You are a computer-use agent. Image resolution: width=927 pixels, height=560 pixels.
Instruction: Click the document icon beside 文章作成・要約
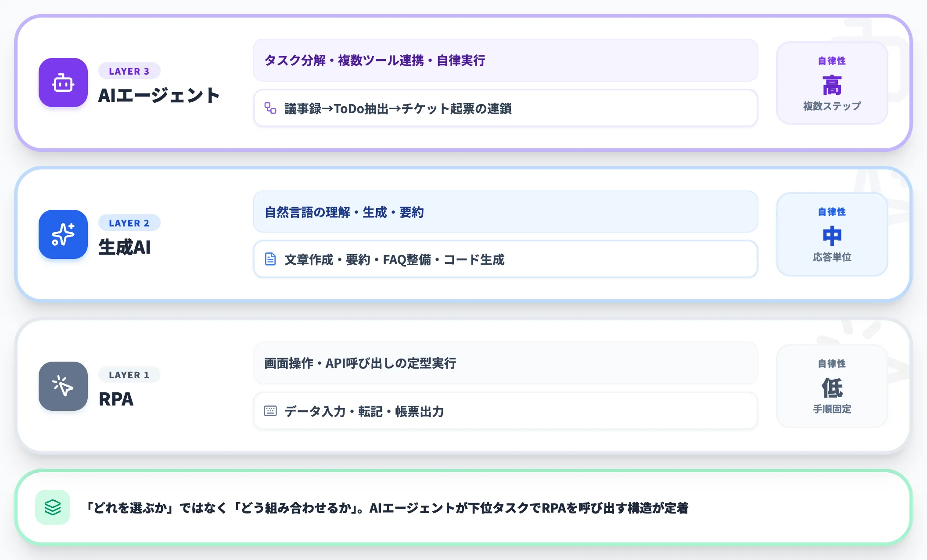pyautogui.click(x=270, y=259)
